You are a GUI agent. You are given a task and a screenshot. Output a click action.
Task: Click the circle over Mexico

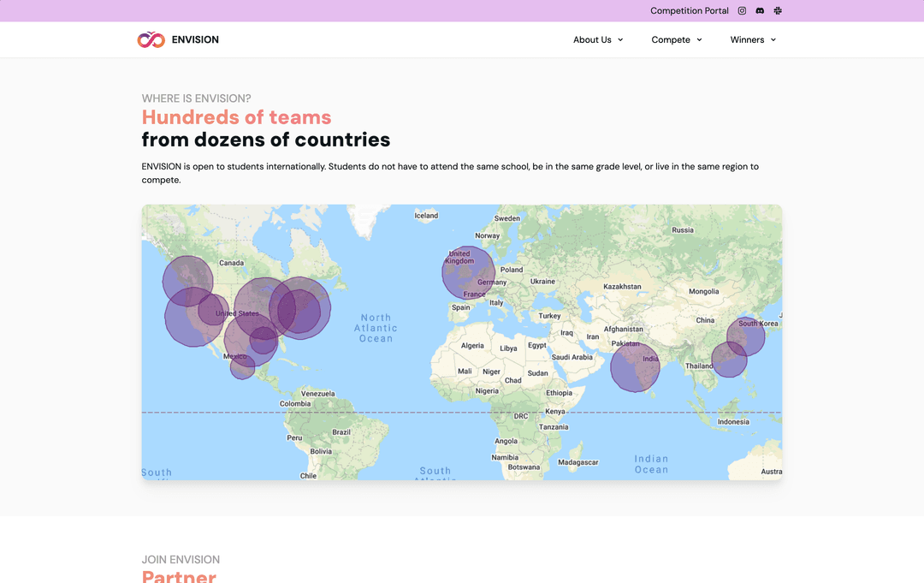click(242, 366)
